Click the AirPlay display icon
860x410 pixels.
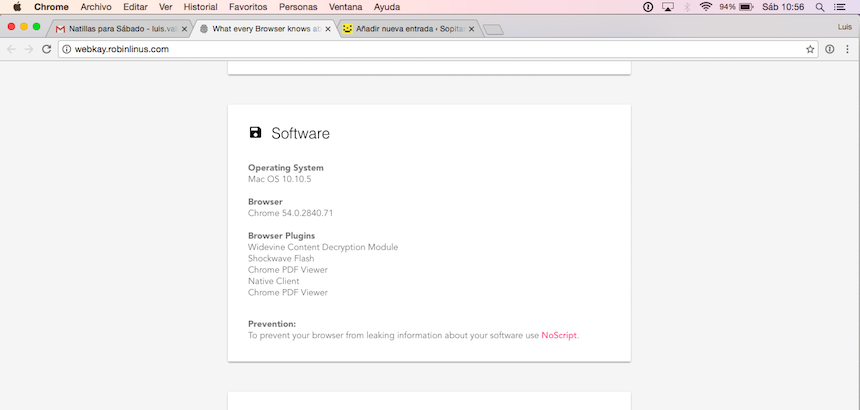click(668, 7)
